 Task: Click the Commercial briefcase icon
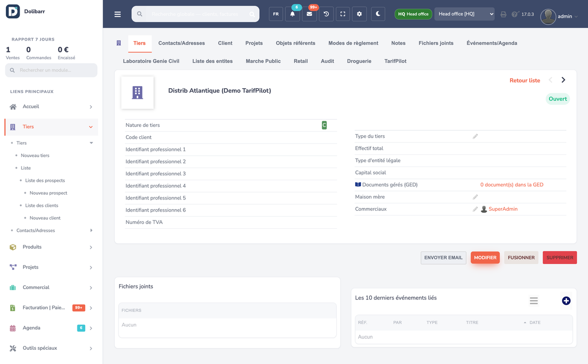coord(13,288)
